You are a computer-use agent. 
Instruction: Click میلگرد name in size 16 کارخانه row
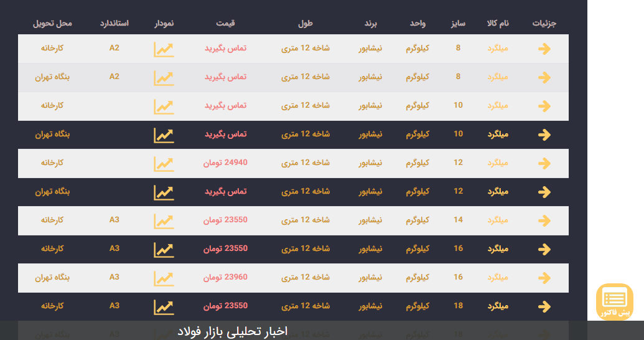pyautogui.click(x=498, y=249)
